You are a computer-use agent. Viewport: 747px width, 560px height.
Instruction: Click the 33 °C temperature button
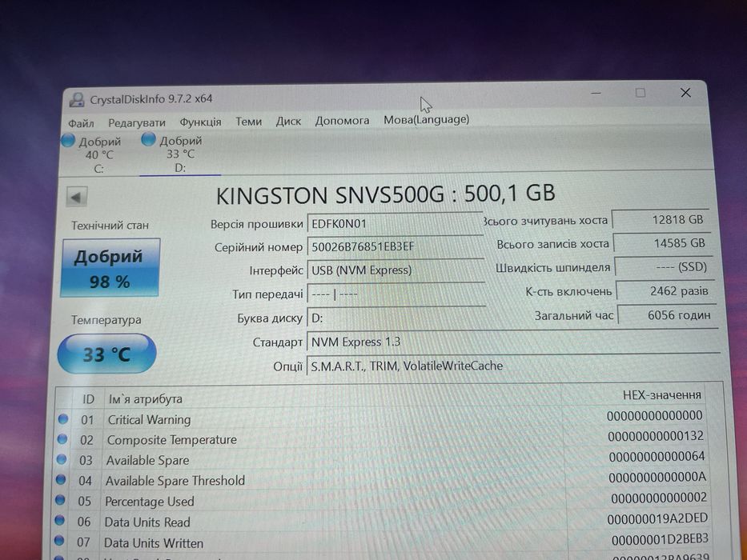point(106,354)
